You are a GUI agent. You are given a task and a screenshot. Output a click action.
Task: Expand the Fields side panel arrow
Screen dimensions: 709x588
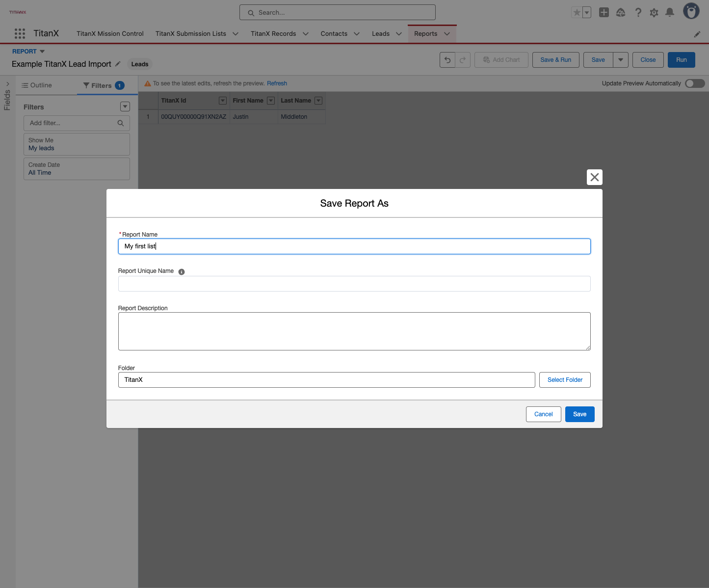(x=7, y=84)
